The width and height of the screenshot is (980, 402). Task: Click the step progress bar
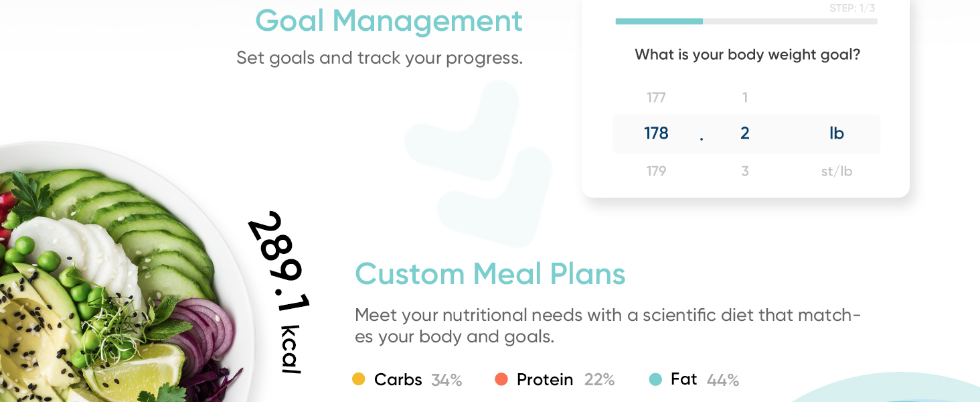(x=746, y=21)
